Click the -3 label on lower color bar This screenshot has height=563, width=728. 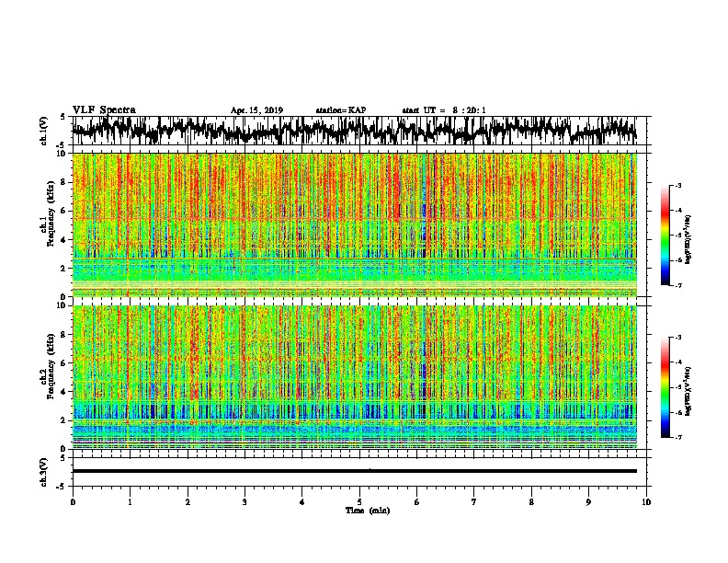coord(678,338)
